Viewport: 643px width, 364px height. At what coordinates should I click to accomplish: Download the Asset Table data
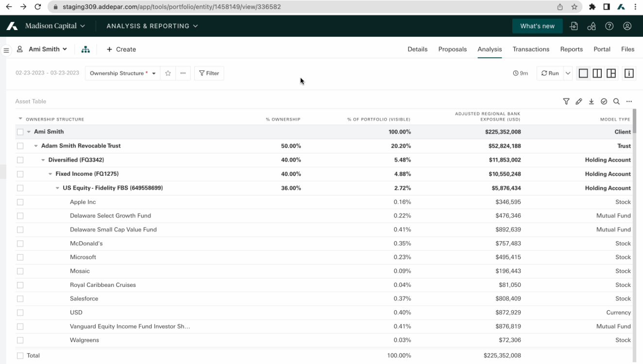[591, 101]
